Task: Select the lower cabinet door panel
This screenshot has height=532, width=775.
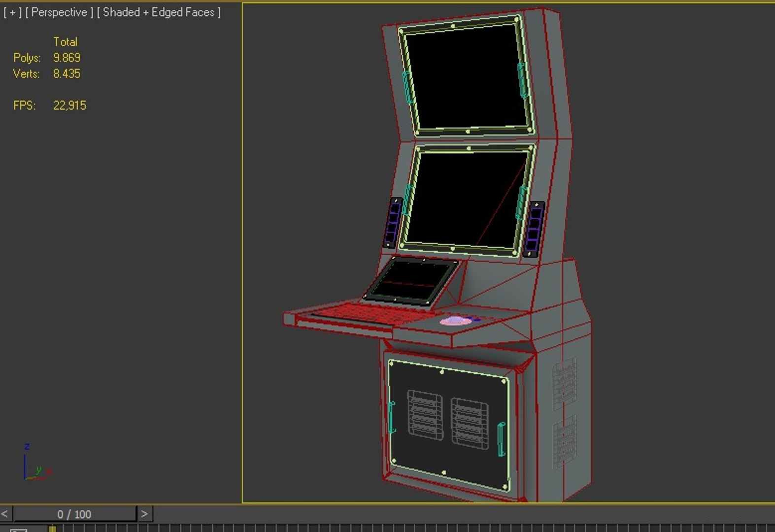Action: (448, 425)
